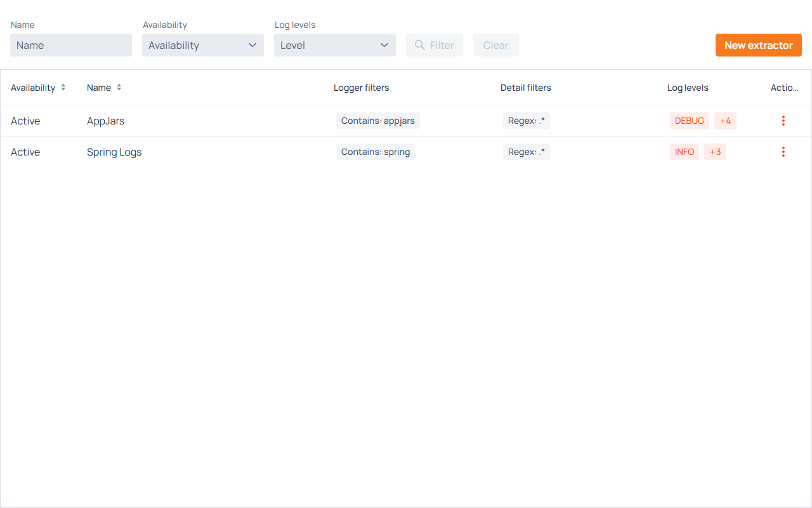Click the Clear button
The height and width of the screenshot is (508, 812).
[x=496, y=45]
